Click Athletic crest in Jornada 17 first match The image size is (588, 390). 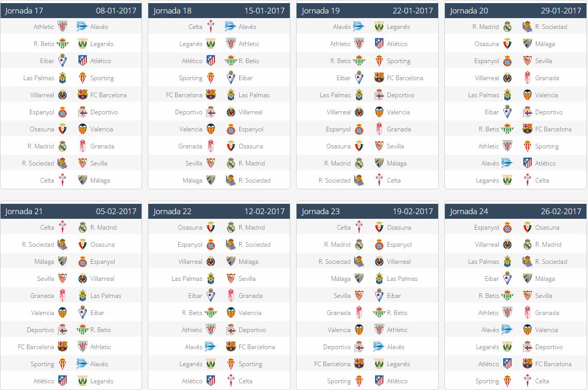[63, 27]
